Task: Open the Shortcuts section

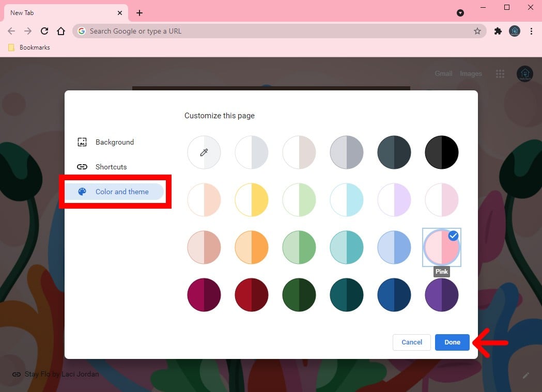Action: coord(111,167)
